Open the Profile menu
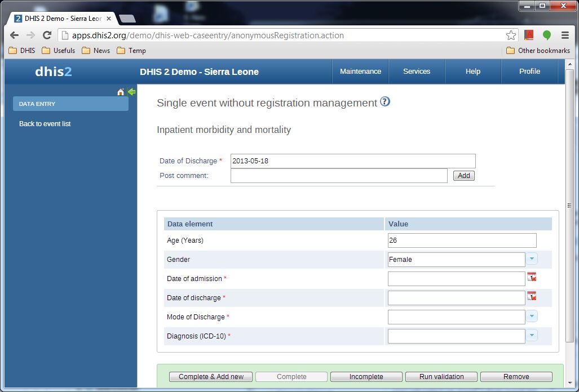 529,72
